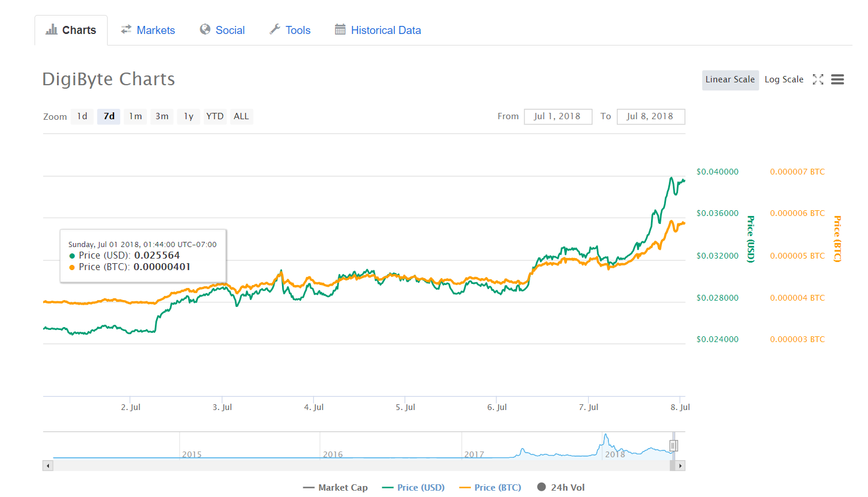Open the Tools tab
Viewport: 868px width, 497px height.
290,30
